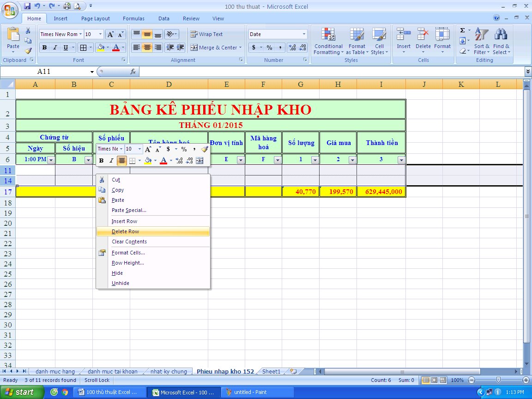This screenshot has height=399, width=532.
Task: Toggle italic formatting on the mini toolbar
Action: (x=111, y=160)
